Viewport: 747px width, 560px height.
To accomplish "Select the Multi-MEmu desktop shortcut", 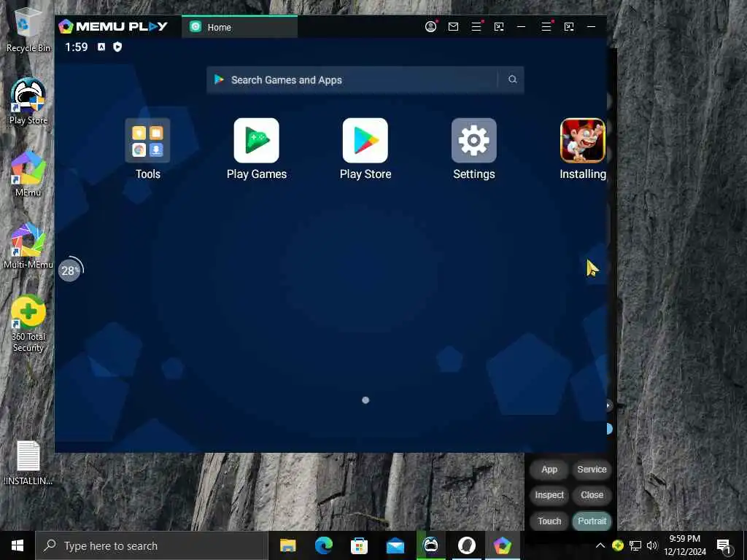I will click(x=28, y=246).
